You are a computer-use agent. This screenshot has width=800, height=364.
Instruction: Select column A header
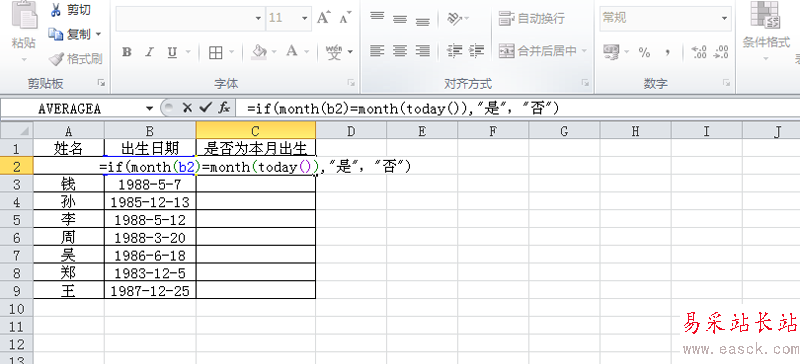[x=69, y=132]
